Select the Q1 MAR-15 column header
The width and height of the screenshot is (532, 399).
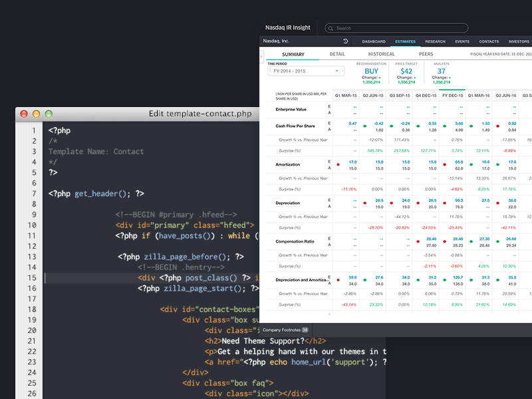pos(346,96)
